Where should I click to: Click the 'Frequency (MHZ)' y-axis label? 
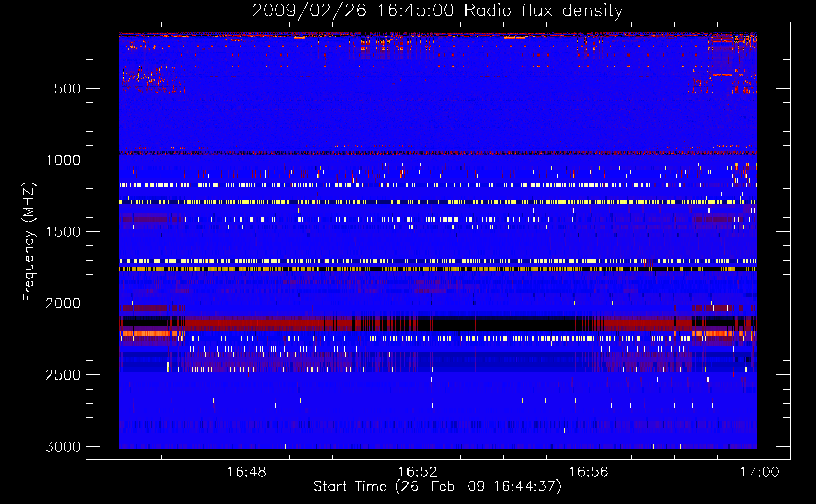(29, 242)
